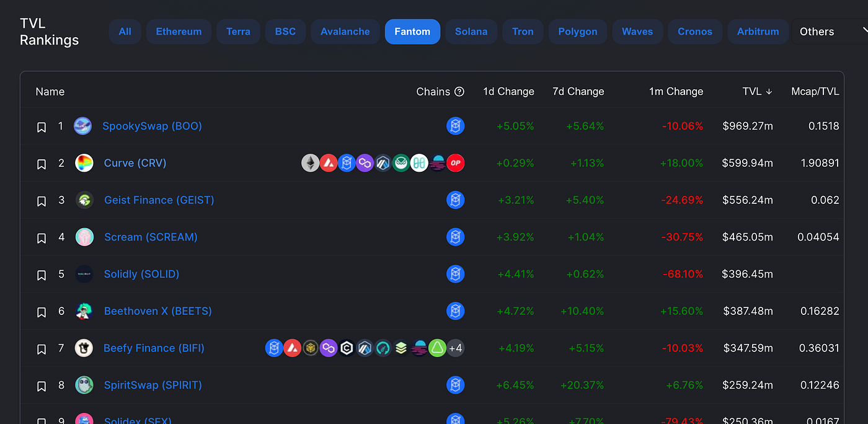Image resolution: width=868 pixels, height=424 pixels.
Task: Sort by the 1m Change column header
Action: click(x=676, y=92)
